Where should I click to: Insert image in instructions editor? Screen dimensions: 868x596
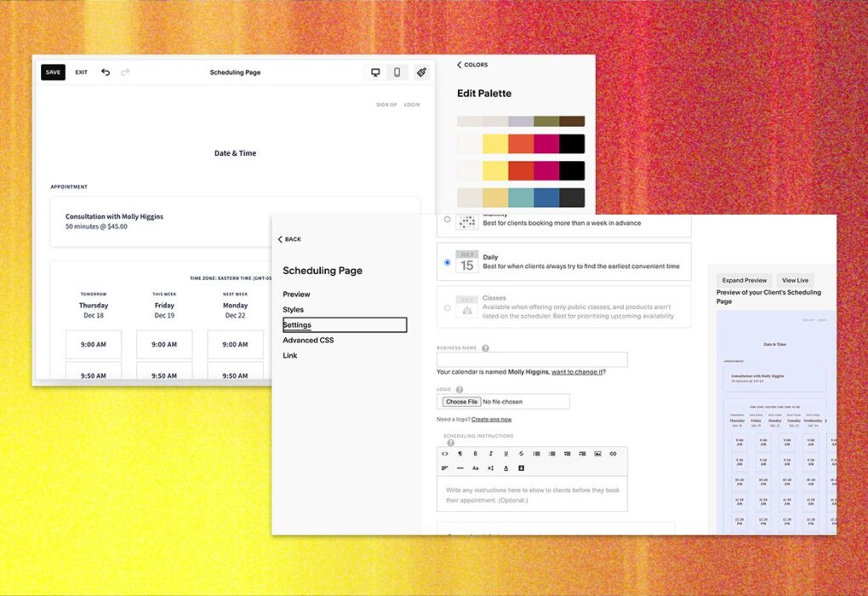[x=597, y=454]
